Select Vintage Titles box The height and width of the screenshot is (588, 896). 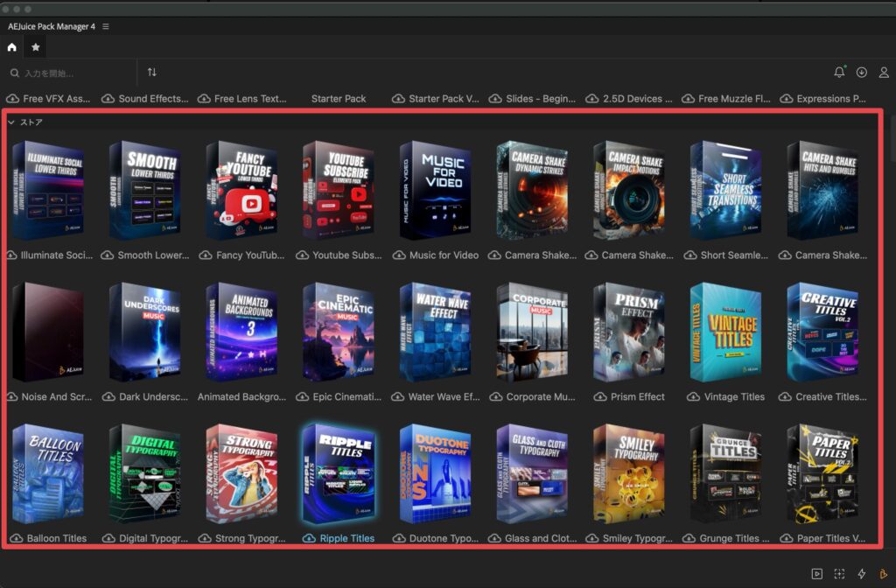click(725, 332)
